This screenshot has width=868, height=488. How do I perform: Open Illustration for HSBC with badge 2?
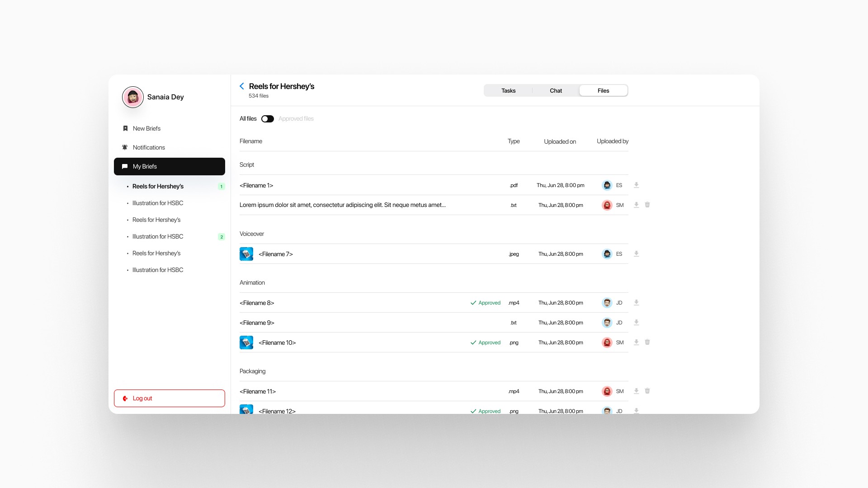point(158,237)
